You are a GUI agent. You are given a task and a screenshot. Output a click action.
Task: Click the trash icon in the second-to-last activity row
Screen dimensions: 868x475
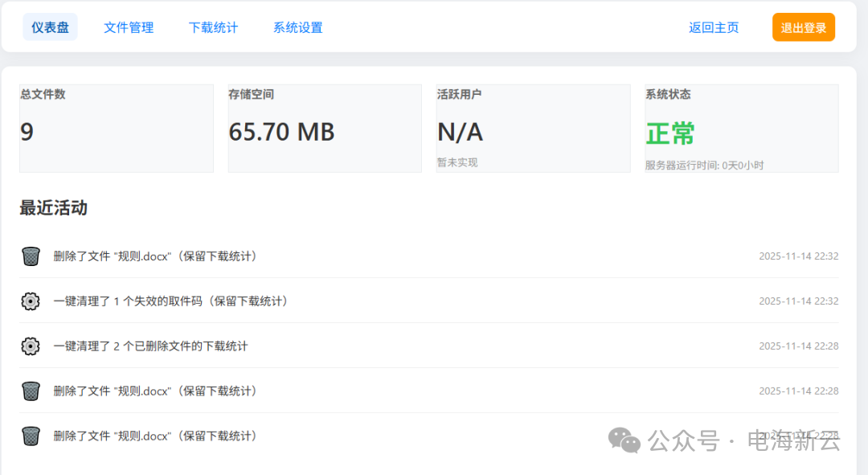tap(31, 391)
